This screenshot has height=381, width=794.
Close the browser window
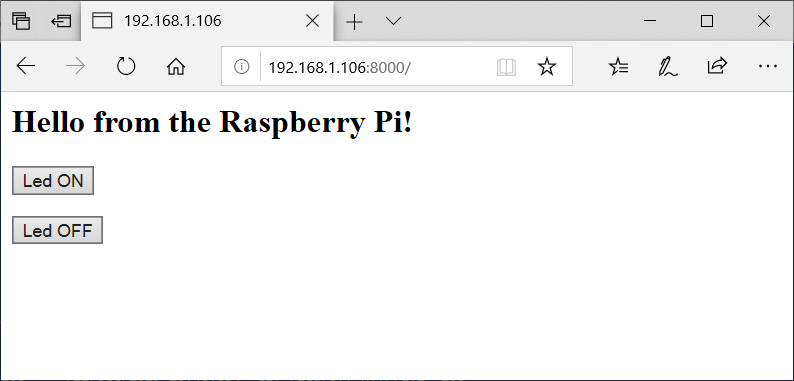[764, 21]
